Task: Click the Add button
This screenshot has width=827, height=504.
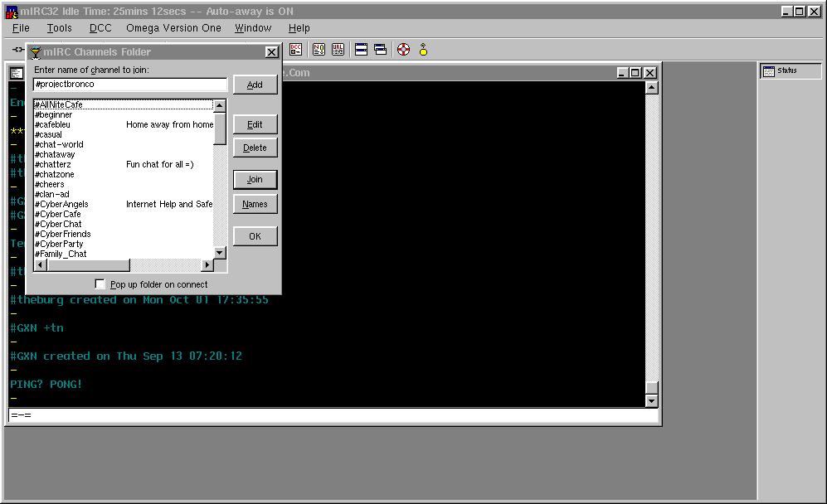Action: coord(255,85)
